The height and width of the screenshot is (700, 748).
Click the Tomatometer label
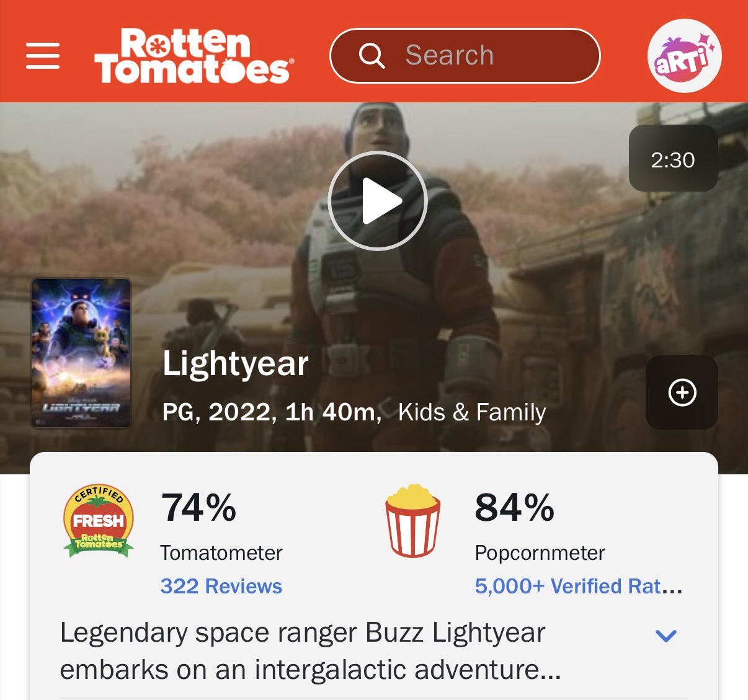coord(221,552)
